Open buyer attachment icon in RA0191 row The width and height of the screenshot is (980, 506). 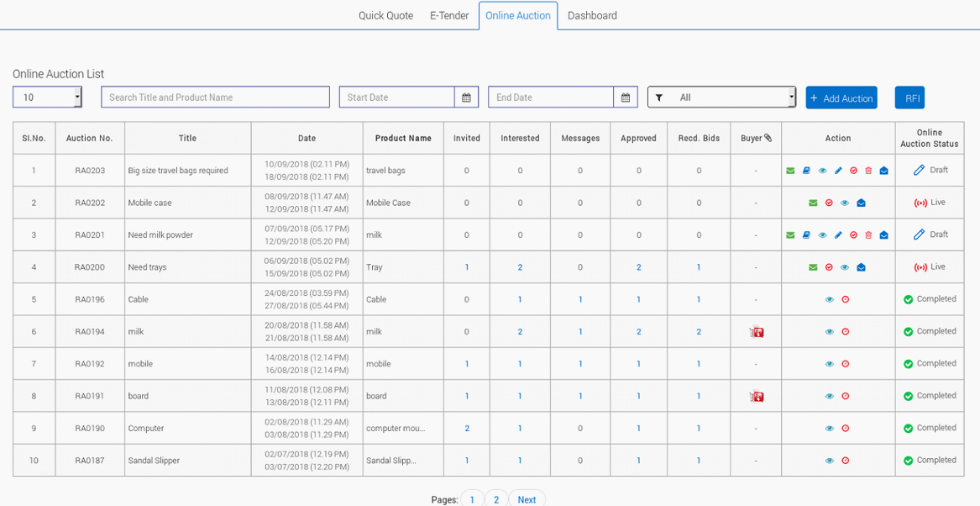[757, 397]
